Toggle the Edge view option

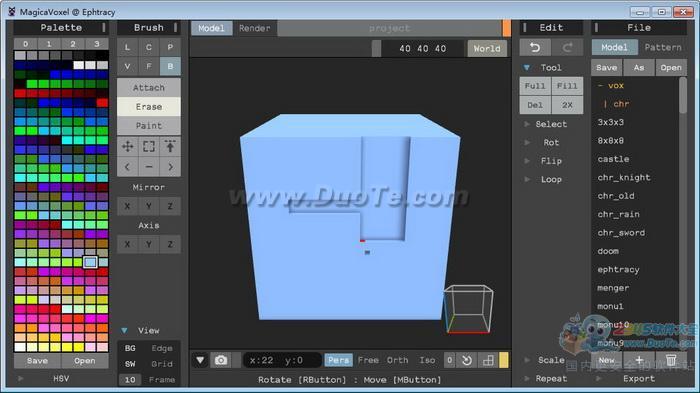click(x=162, y=348)
